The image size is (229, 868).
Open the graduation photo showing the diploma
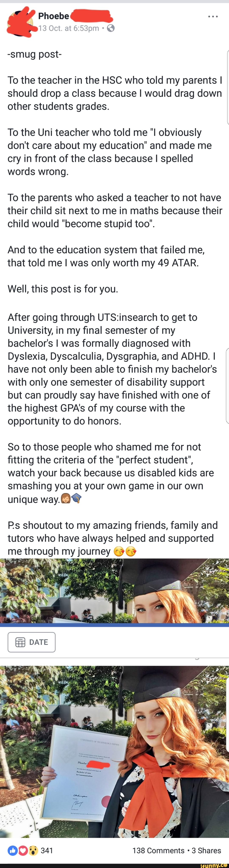114,751
